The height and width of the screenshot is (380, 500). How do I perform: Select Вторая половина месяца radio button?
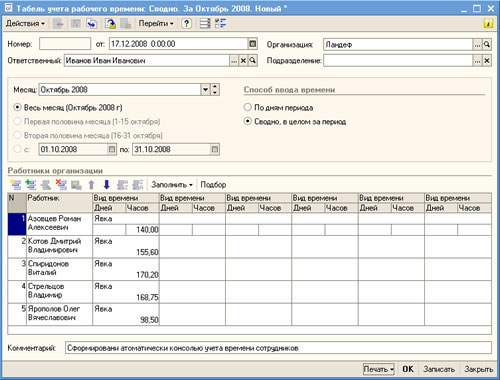(x=17, y=135)
